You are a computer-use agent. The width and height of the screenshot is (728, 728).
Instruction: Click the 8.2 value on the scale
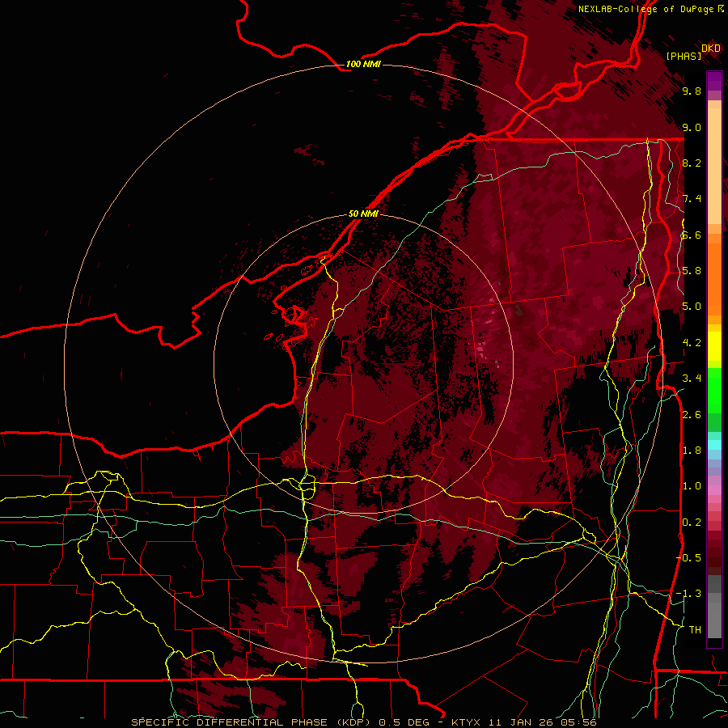pyautogui.click(x=692, y=163)
